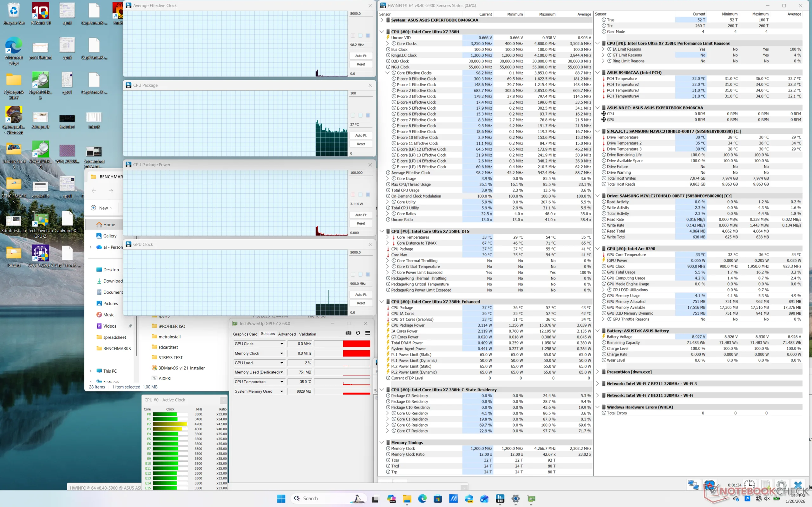This screenshot has width=812, height=507.
Task: Open the CPU Temperature sensor dropdown
Action: click(282, 382)
